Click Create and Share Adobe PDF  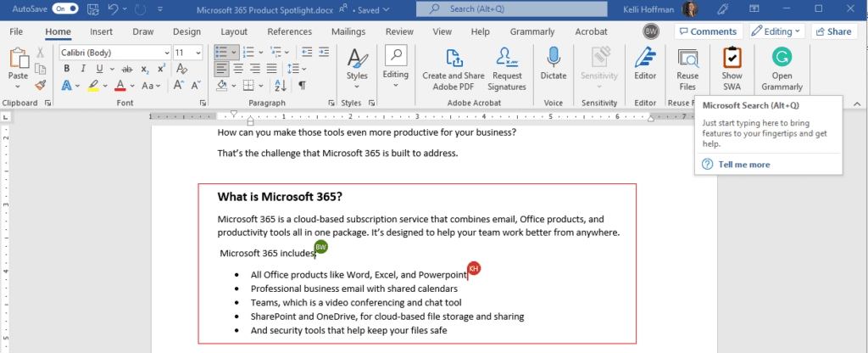pos(453,70)
